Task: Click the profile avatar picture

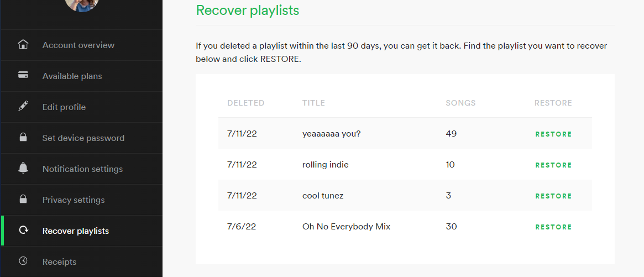Action: [x=82, y=4]
